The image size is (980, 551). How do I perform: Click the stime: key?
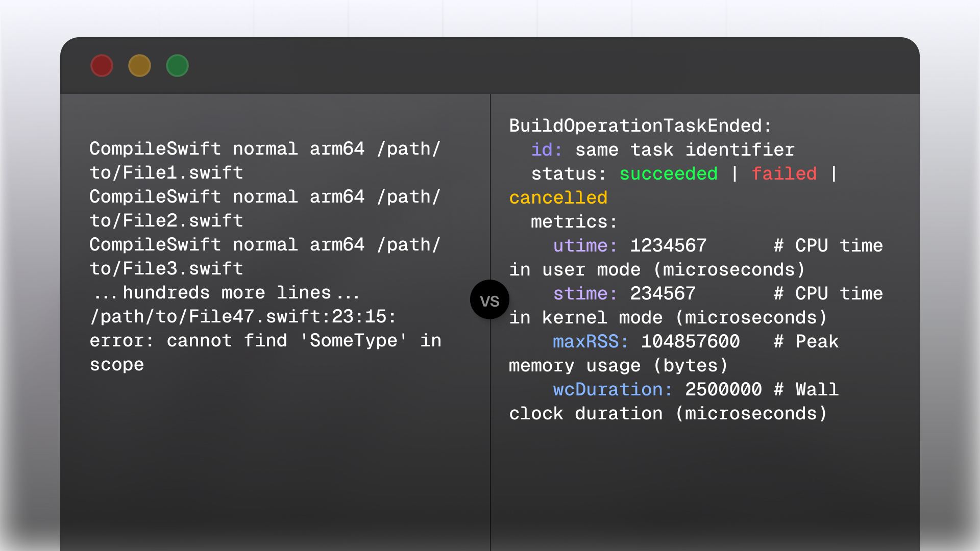(585, 294)
